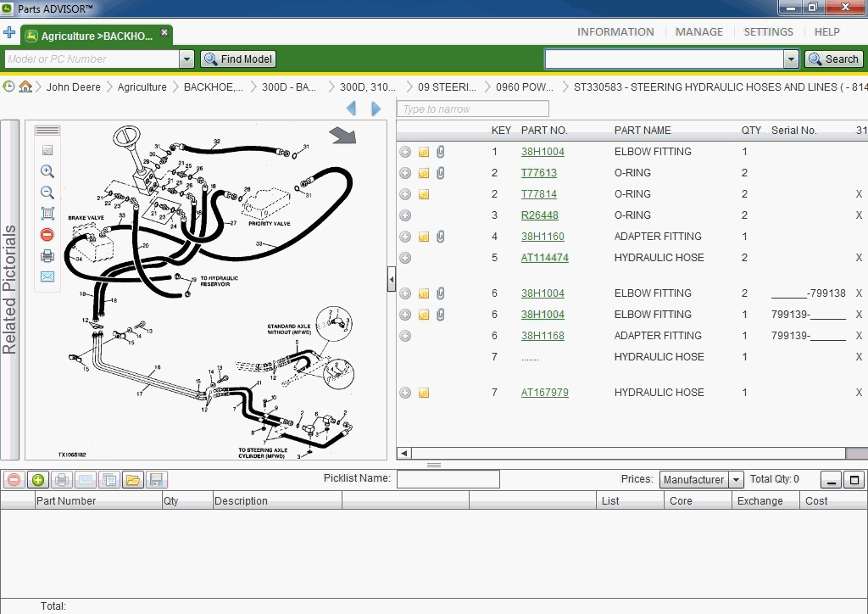The width and height of the screenshot is (868, 614).
Task: Save the picklist with the disk icon
Action: (156, 479)
